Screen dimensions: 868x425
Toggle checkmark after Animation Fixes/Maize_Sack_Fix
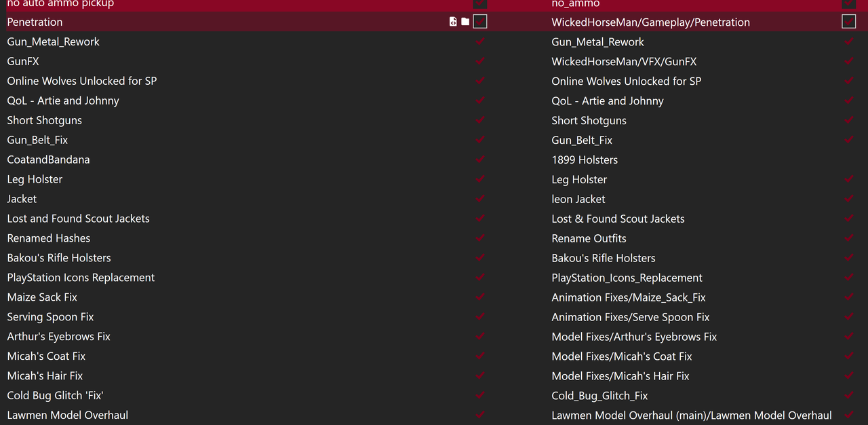tap(848, 297)
